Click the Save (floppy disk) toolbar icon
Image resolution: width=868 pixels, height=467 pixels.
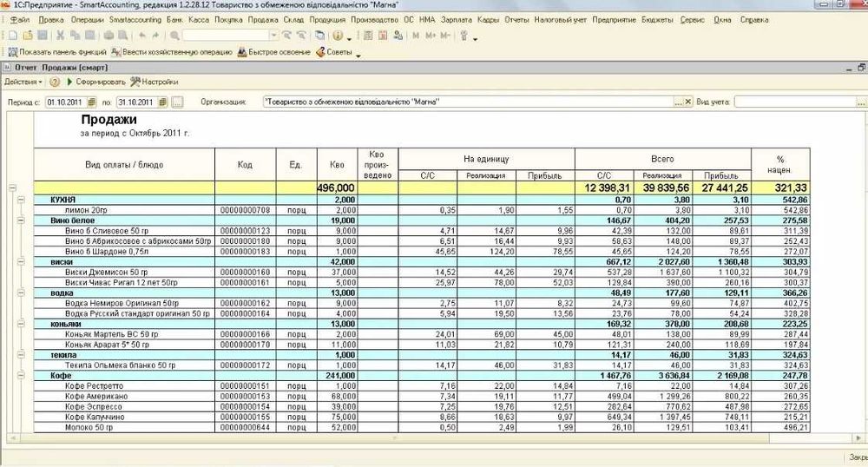[43, 36]
